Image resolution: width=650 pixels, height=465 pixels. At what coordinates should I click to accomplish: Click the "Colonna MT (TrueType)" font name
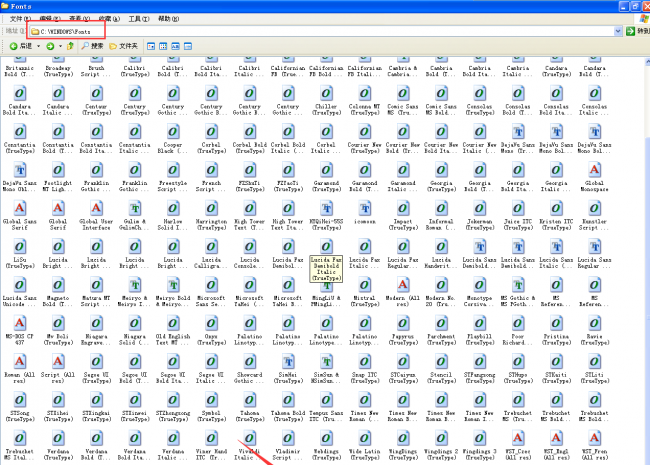click(x=365, y=109)
